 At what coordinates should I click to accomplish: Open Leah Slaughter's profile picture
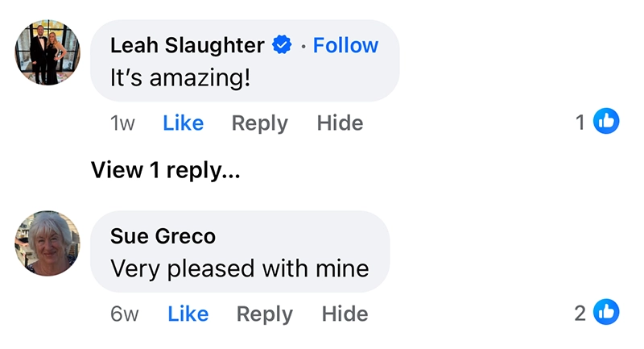coord(47,52)
